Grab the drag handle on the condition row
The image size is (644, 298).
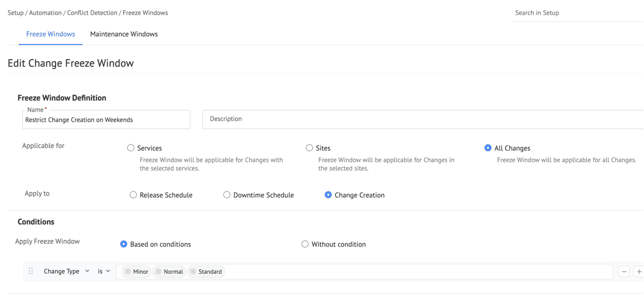click(x=31, y=271)
